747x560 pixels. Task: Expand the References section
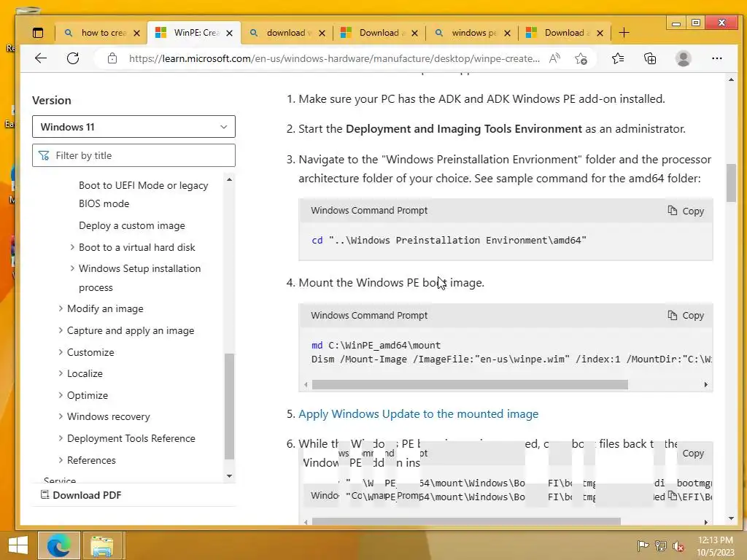(x=61, y=460)
